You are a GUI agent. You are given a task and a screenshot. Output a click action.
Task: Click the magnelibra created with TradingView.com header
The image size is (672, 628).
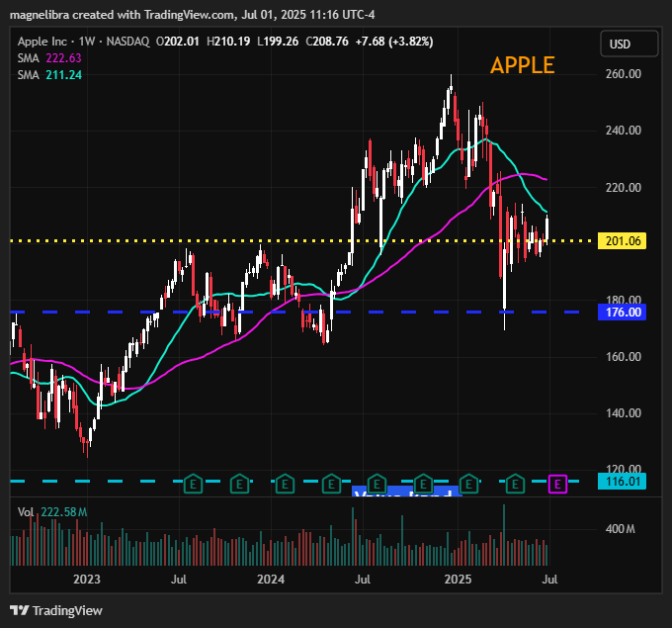click(x=192, y=15)
